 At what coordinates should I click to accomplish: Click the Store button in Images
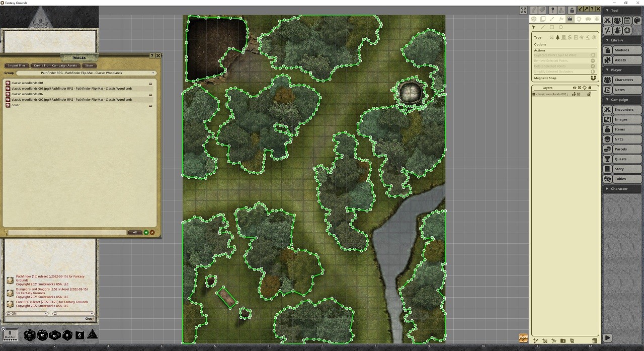point(89,65)
